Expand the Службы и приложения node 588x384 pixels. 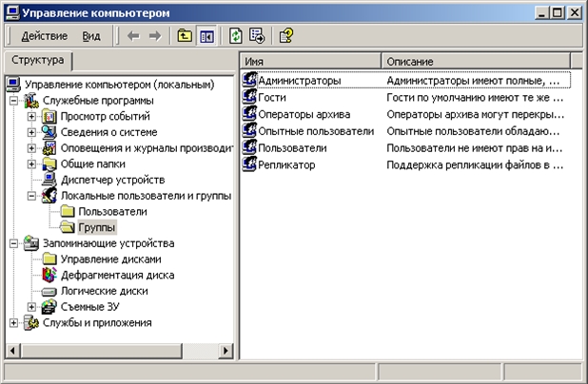[x=13, y=323]
